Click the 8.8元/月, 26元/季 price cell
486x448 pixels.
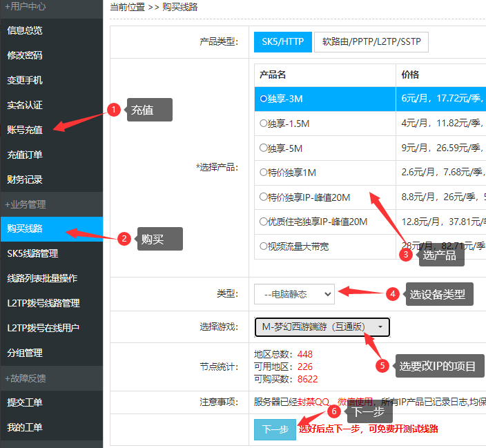pyautogui.click(x=441, y=197)
